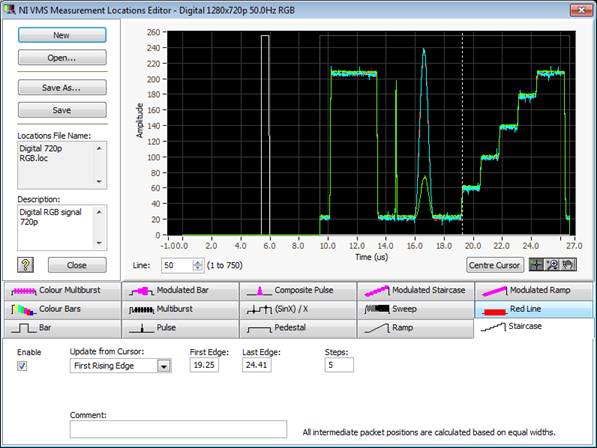Viewport: 597px width, 448px height.
Task: Close the Measurement Locations Editor window
Action: point(581,10)
